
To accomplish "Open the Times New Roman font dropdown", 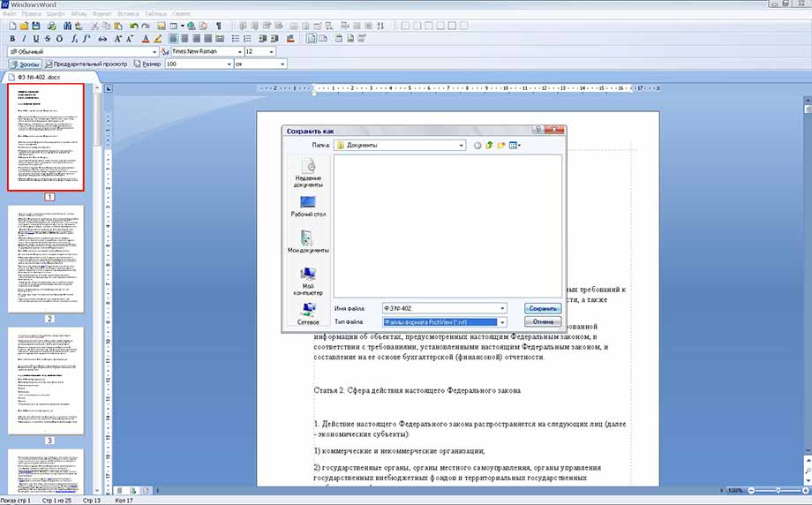I will (x=240, y=52).
